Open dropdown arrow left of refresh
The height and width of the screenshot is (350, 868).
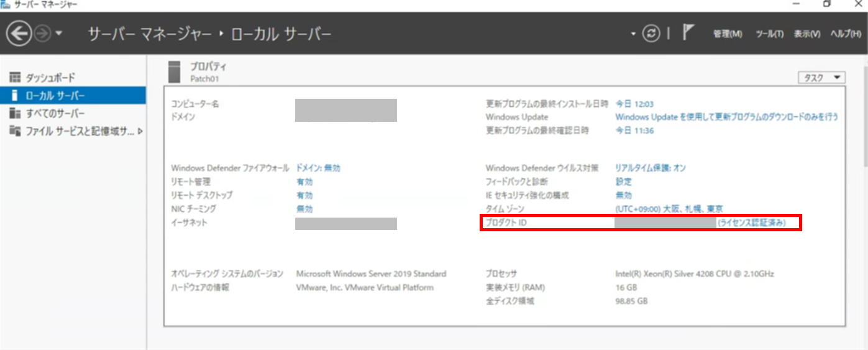634,34
